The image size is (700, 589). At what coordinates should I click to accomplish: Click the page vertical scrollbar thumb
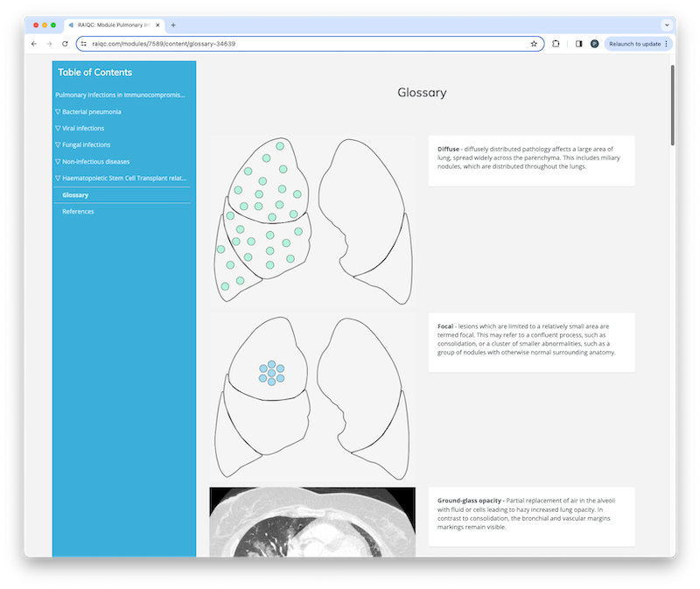point(672,105)
